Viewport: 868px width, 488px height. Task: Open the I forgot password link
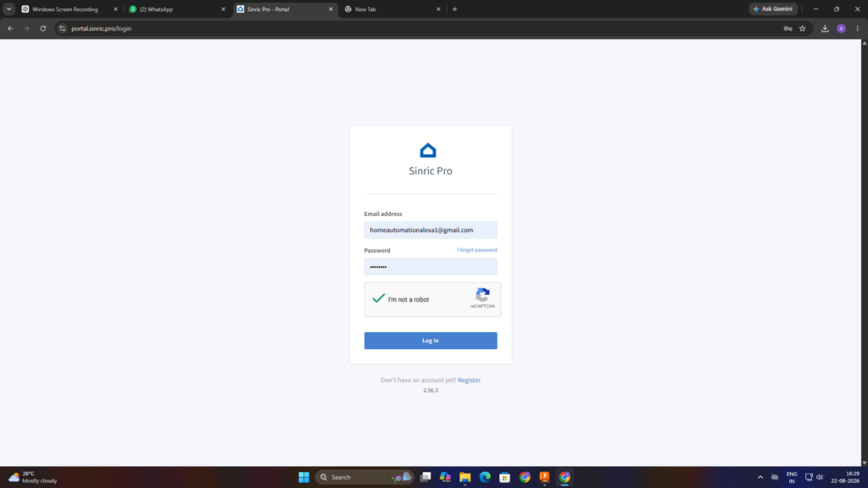pos(476,250)
